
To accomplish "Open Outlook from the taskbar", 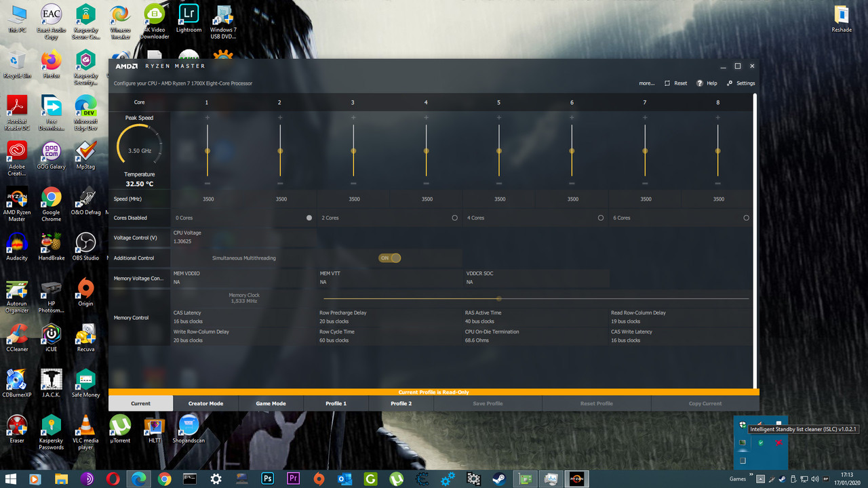I will (344, 479).
